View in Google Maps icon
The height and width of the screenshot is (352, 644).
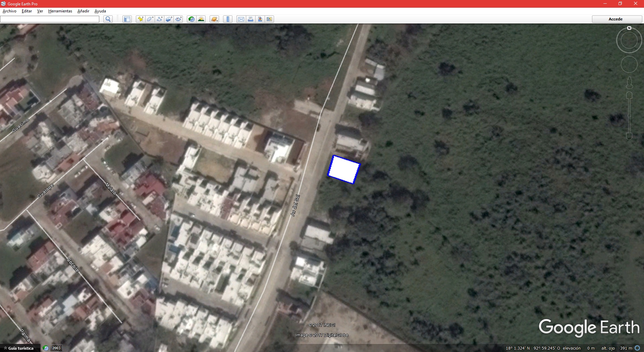point(260,19)
